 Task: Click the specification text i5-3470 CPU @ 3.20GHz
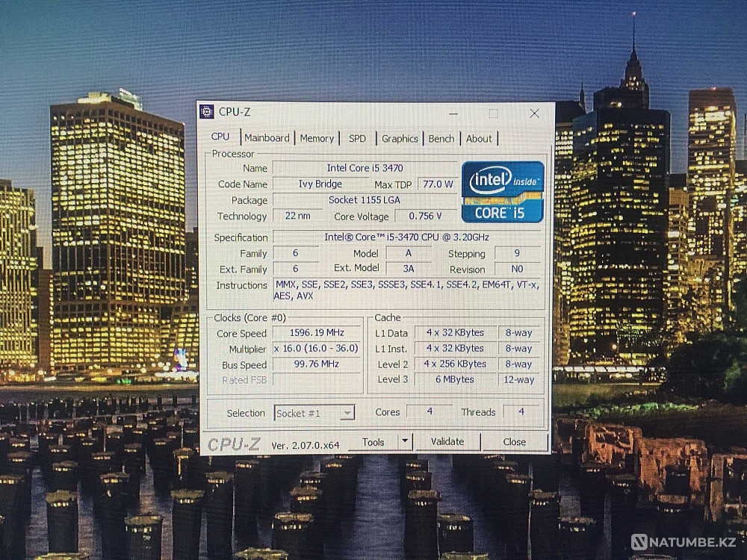click(x=407, y=237)
